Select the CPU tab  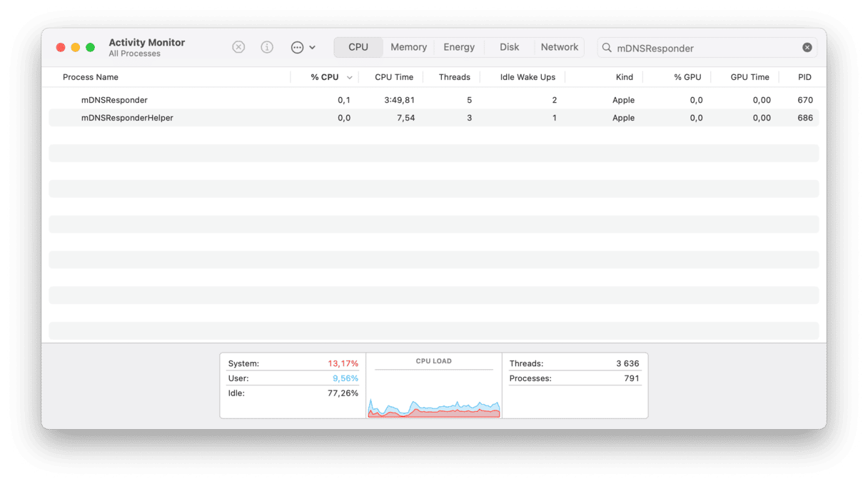pos(358,47)
